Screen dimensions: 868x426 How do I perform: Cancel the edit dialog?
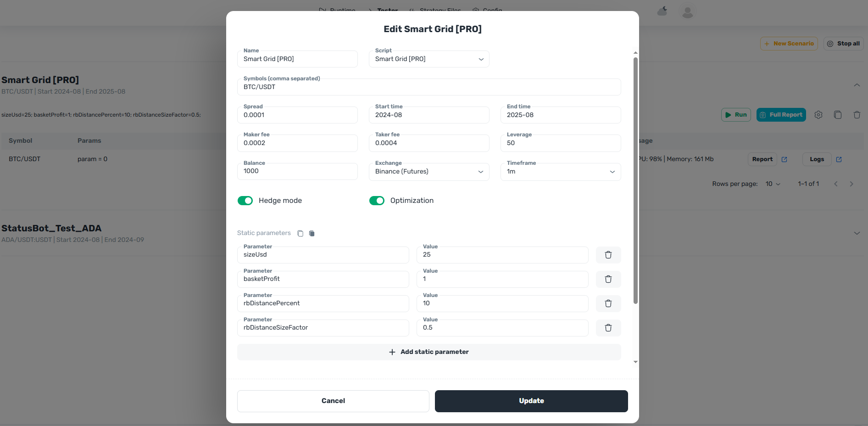coord(333,401)
